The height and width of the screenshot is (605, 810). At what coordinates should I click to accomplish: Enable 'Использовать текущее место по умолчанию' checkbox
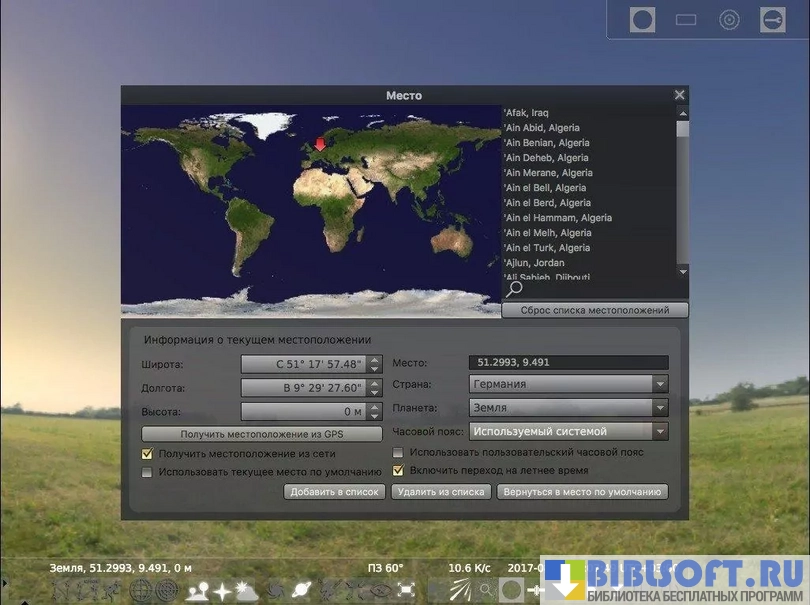148,472
